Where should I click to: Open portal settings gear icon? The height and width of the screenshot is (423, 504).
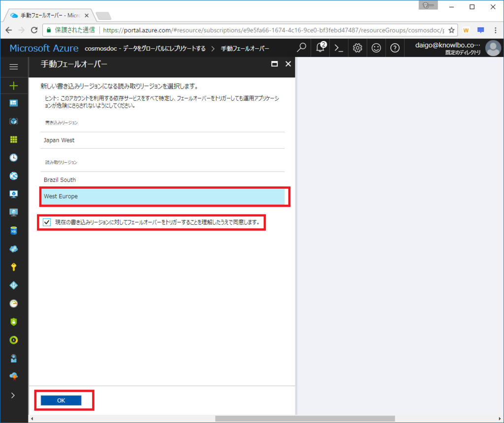[357, 48]
